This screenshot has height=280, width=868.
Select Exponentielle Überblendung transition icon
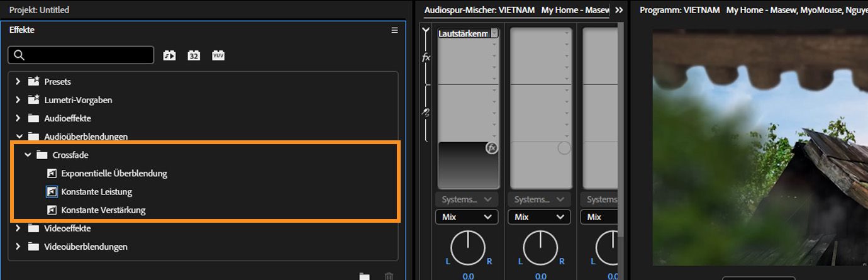(52, 173)
